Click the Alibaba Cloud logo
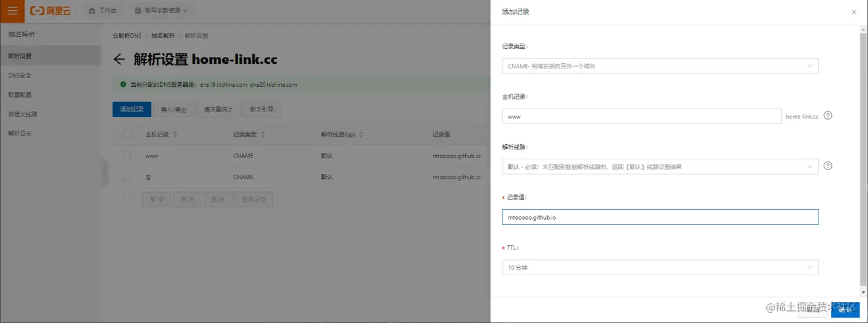This screenshot has height=323, width=868. 51,11
